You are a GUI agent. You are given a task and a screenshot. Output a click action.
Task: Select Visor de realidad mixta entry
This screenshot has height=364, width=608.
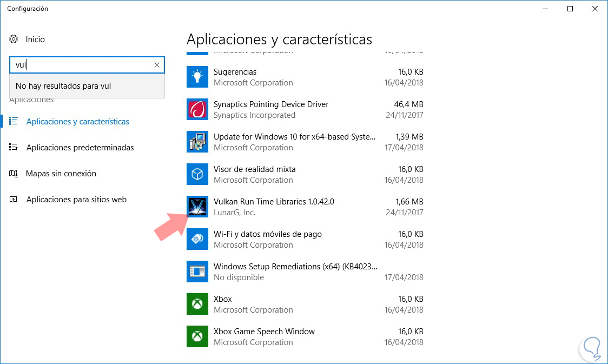tap(254, 169)
